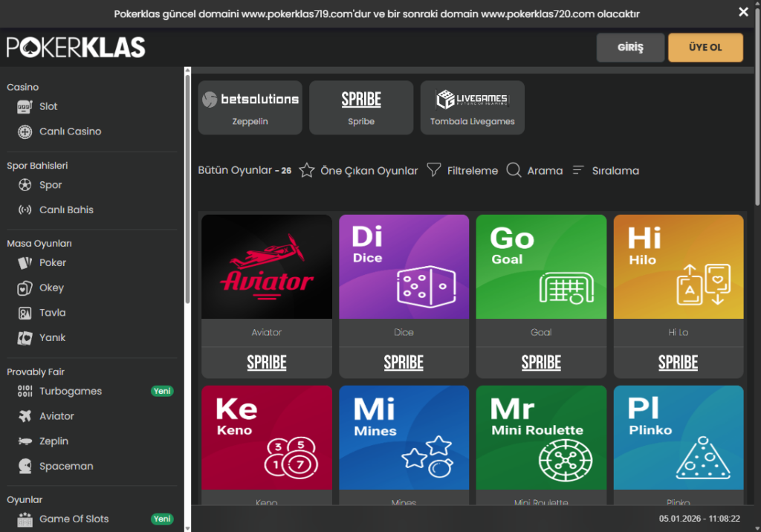Screen dimensions: 761x532
Task: Toggle Öne Çıkan Oyunlar star filter
Action: coord(307,171)
